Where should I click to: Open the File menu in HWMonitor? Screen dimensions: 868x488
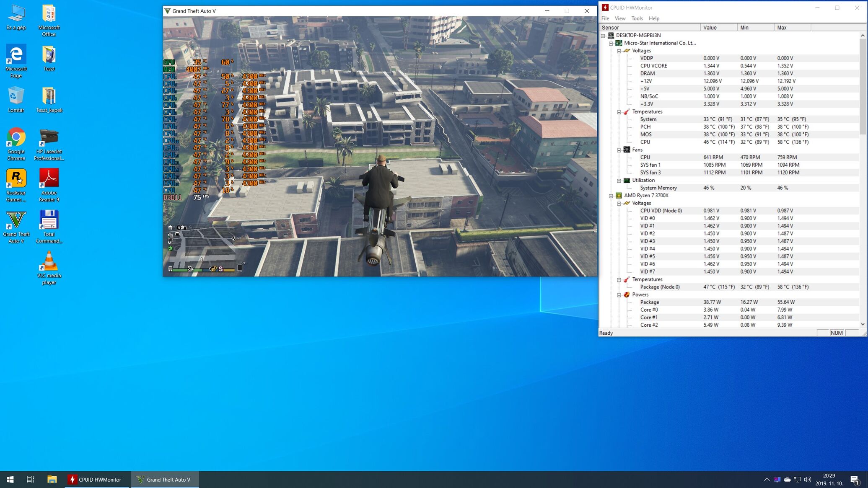coord(605,18)
